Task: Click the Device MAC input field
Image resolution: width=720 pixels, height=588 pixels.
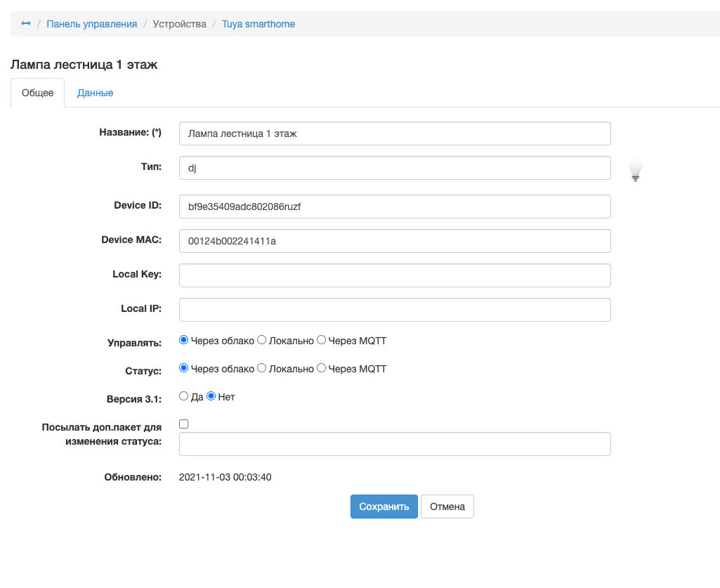Action: point(394,241)
